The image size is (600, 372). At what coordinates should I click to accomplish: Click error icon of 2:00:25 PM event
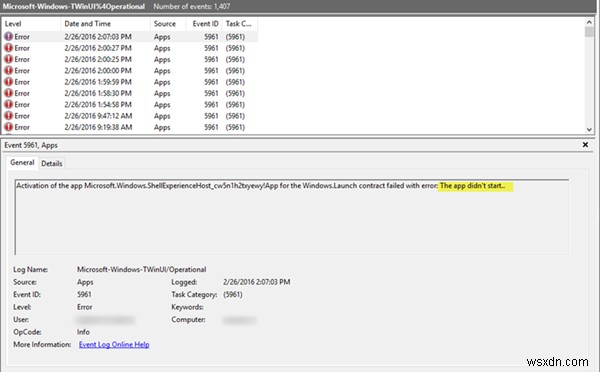coord(8,59)
